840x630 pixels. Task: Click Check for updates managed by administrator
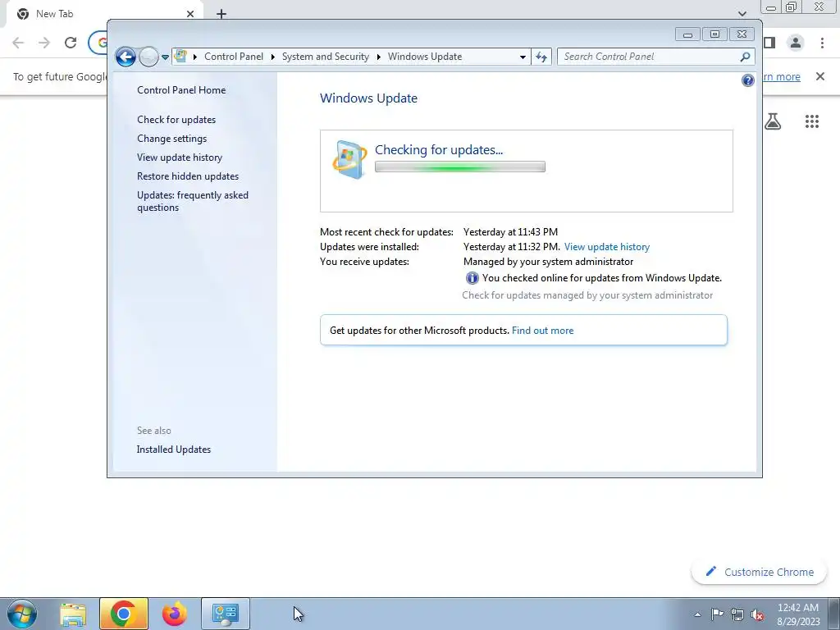(x=587, y=295)
